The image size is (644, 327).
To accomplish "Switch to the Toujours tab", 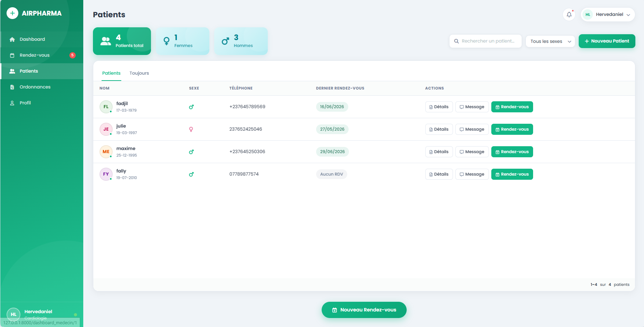I will tap(139, 73).
